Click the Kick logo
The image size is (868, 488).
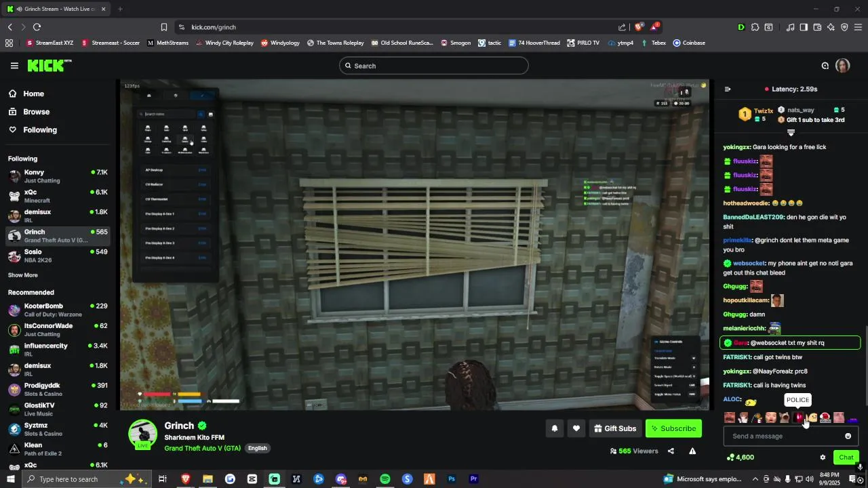(x=49, y=65)
